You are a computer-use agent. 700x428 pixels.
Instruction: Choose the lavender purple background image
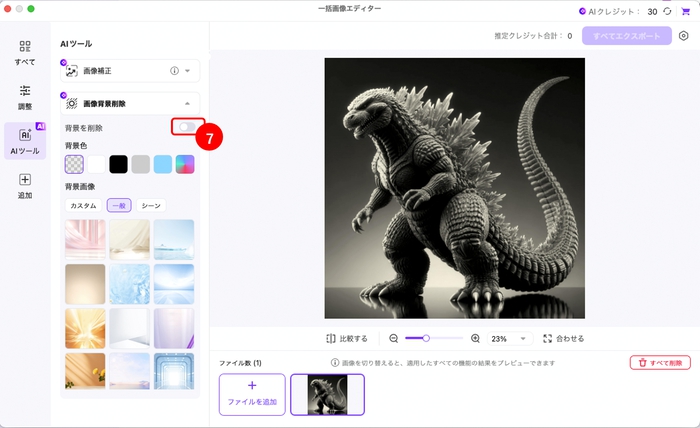pos(174,328)
